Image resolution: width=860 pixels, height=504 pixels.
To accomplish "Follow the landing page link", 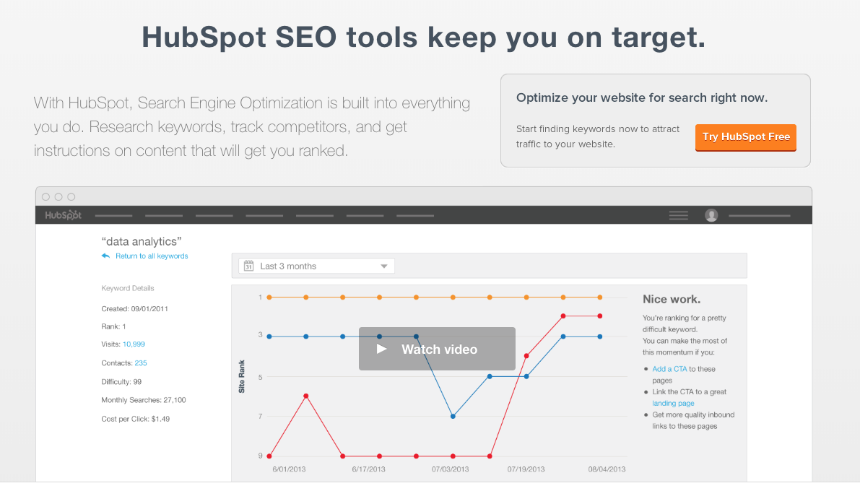I will (673, 403).
